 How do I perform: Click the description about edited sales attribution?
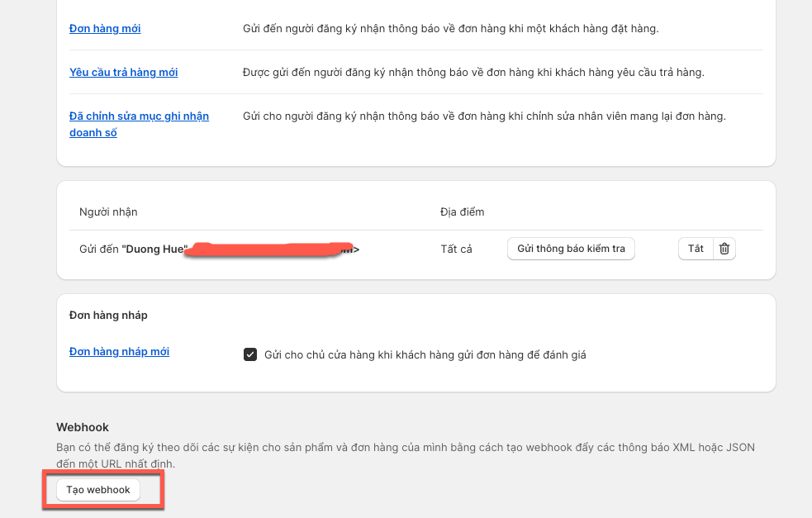483,116
